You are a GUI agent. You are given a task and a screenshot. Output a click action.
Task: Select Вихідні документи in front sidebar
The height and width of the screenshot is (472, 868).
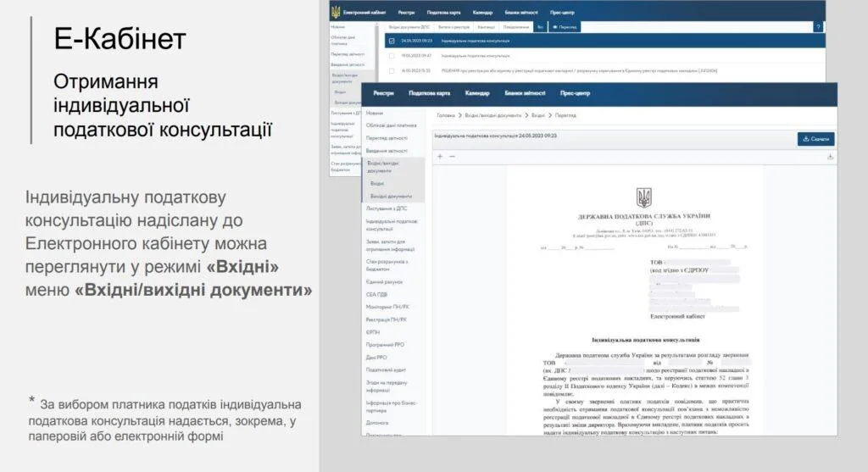pyautogui.click(x=391, y=197)
